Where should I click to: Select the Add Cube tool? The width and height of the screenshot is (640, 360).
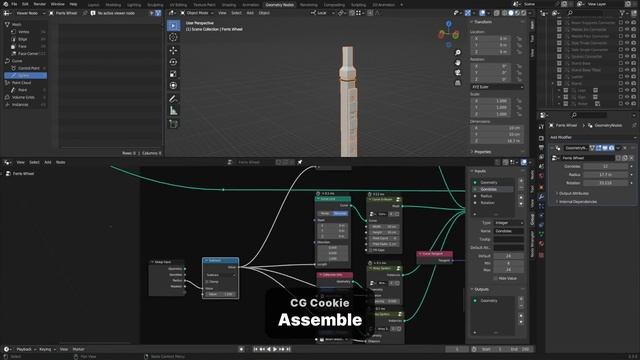pos(173,124)
